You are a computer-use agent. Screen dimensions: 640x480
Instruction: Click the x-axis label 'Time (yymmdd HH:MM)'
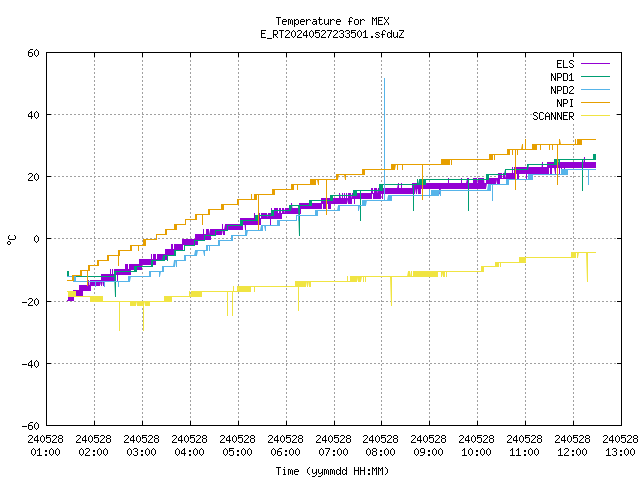pyautogui.click(x=332, y=471)
